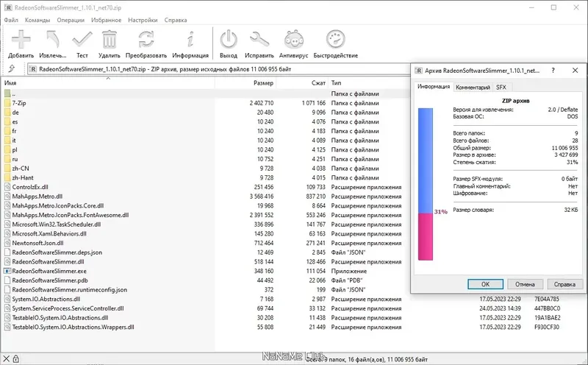Open the Настройки menu
The width and height of the screenshot is (588, 365).
[x=143, y=20]
